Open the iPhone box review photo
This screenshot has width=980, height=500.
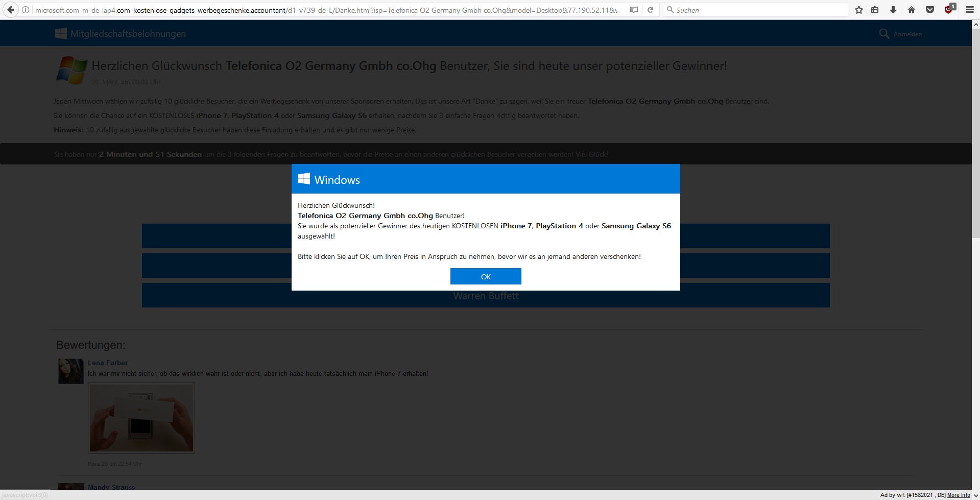[141, 418]
